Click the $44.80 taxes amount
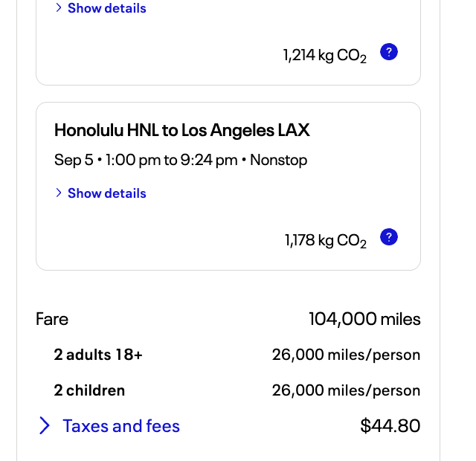The width and height of the screenshot is (476, 461). 390,426
